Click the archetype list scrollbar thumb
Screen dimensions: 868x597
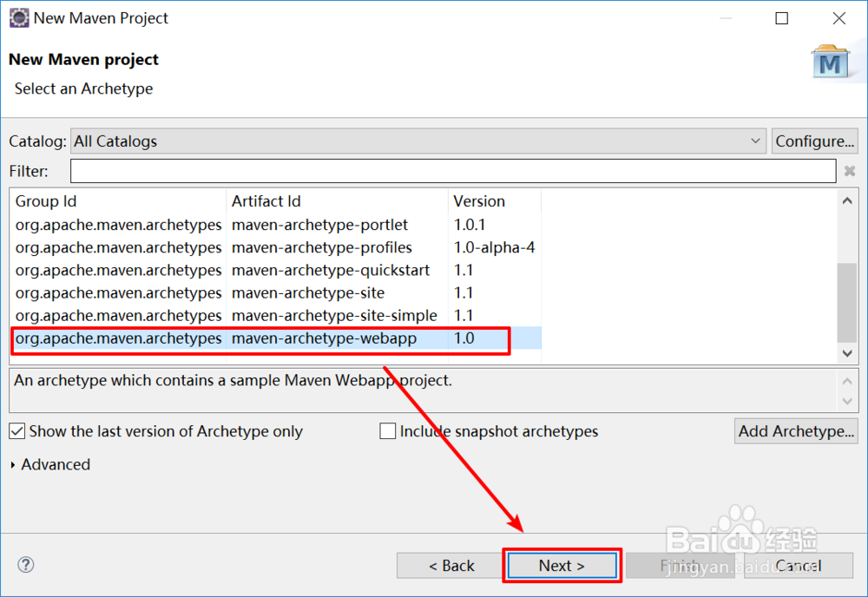(x=847, y=303)
